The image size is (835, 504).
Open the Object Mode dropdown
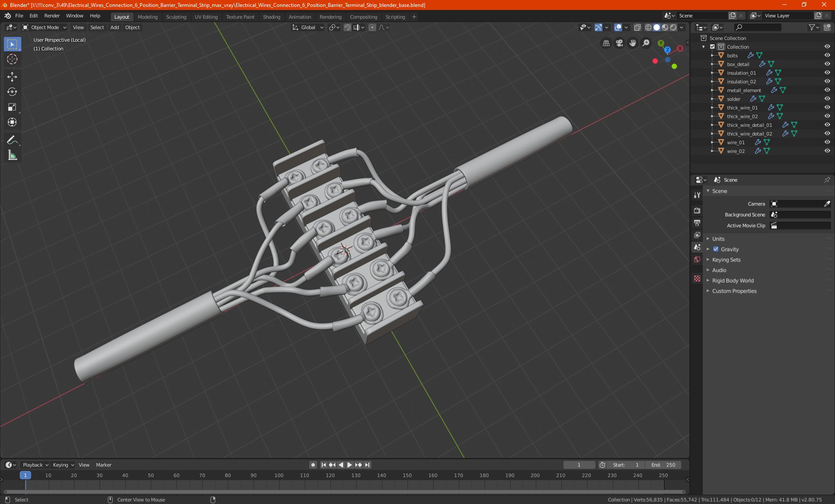click(44, 27)
